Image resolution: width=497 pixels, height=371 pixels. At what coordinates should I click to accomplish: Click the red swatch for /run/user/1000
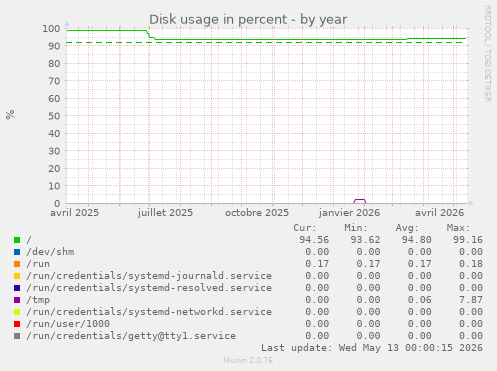coord(17,324)
